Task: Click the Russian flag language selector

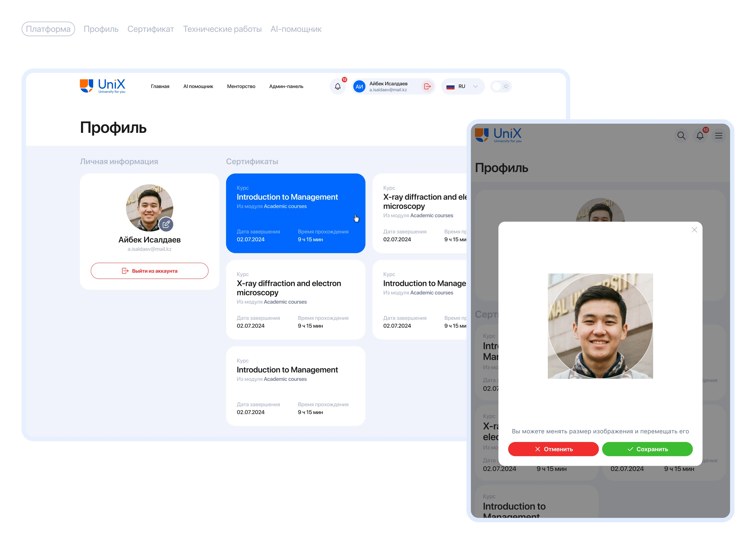Action: coord(450,87)
